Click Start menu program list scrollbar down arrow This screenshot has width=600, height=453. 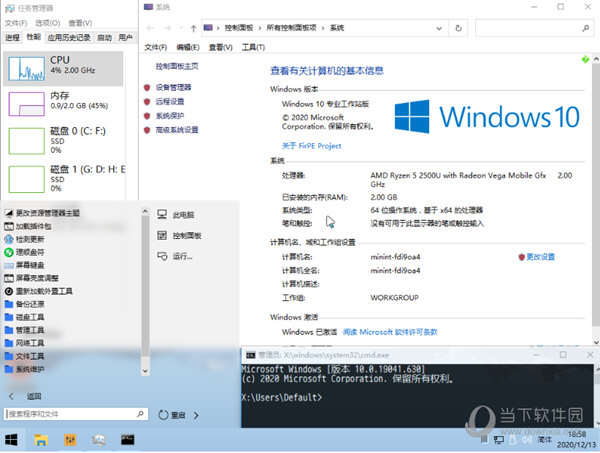click(145, 371)
